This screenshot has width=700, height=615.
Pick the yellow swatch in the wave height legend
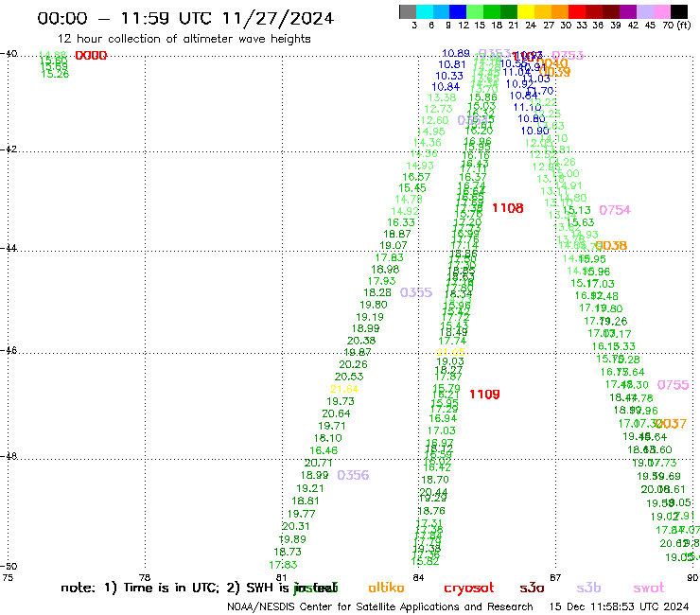(x=526, y=11)
